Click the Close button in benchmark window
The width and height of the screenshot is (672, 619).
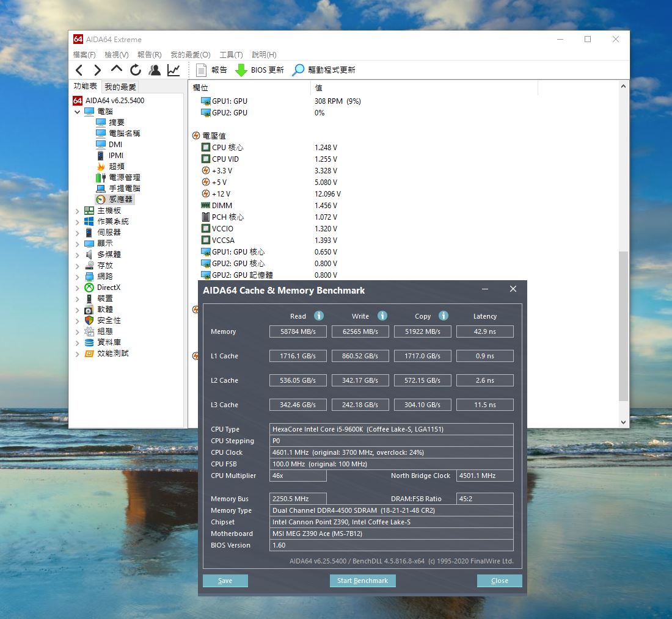pyautogui.click(x=499, y=581)
